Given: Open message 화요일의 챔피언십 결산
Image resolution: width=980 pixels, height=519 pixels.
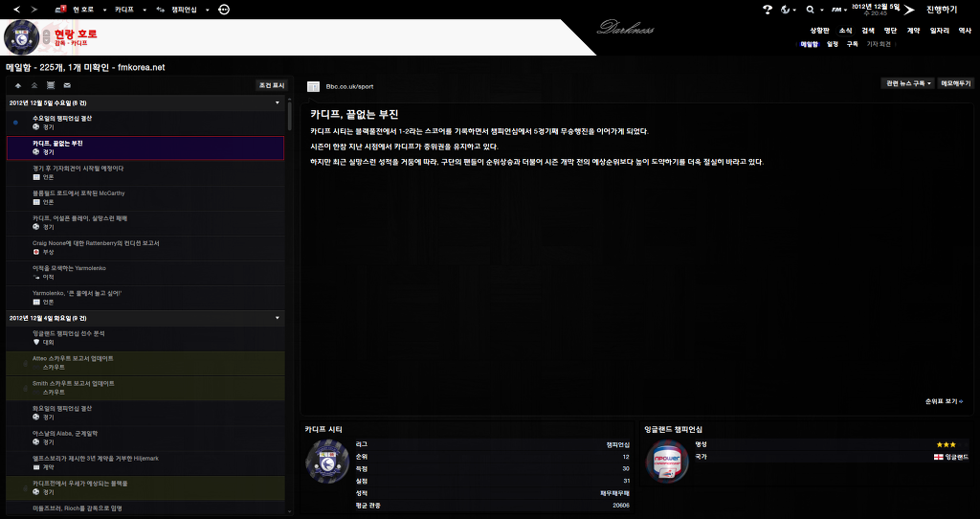Looking at the screenshot, I should [x=145, y=414].
